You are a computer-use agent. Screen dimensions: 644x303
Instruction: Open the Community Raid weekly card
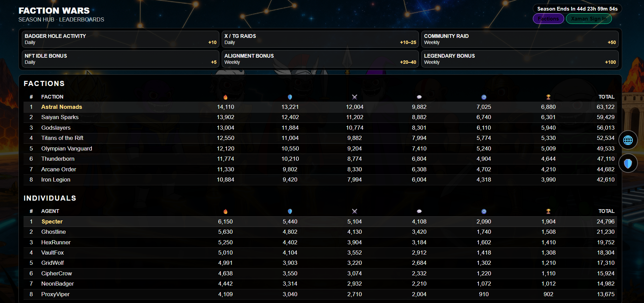tap(519, 39)
